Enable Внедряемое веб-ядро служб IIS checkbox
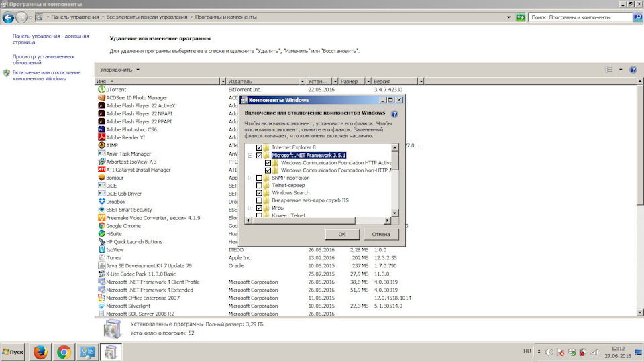 pos(259,200)
